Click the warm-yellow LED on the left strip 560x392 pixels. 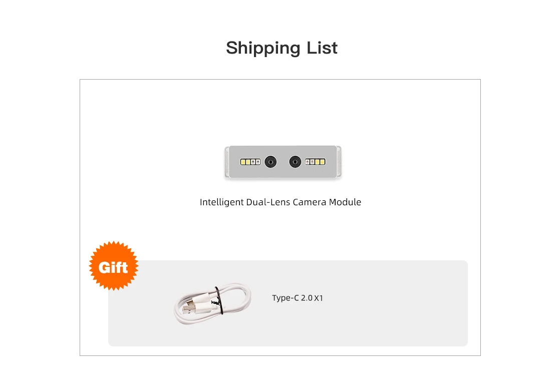click(x=245, y=162)
